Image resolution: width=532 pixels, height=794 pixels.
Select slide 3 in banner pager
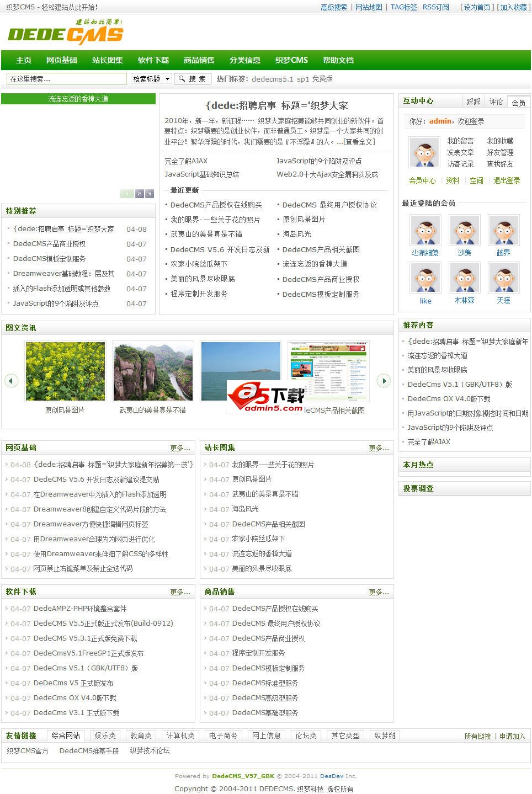[149, 194]
